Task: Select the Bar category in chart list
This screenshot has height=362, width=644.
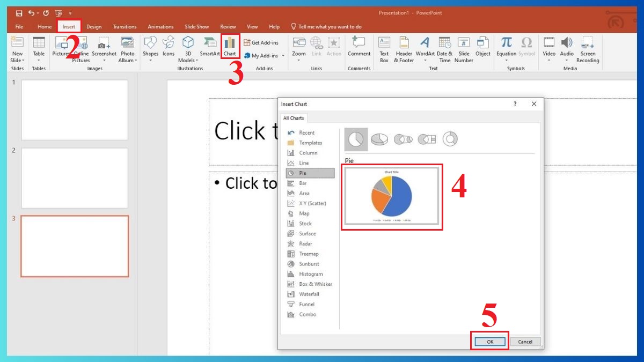Action: [305, 183]
